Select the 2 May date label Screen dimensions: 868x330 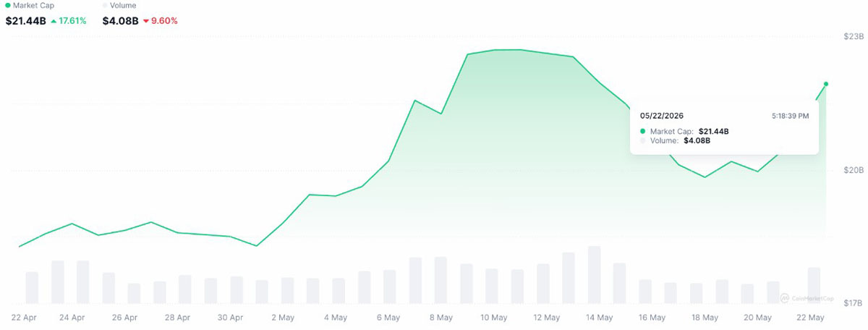pos(282,318)
